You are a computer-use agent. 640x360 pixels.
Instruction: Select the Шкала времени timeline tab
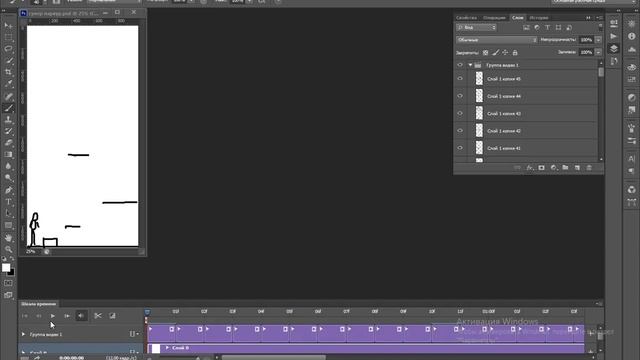point(38,304)
